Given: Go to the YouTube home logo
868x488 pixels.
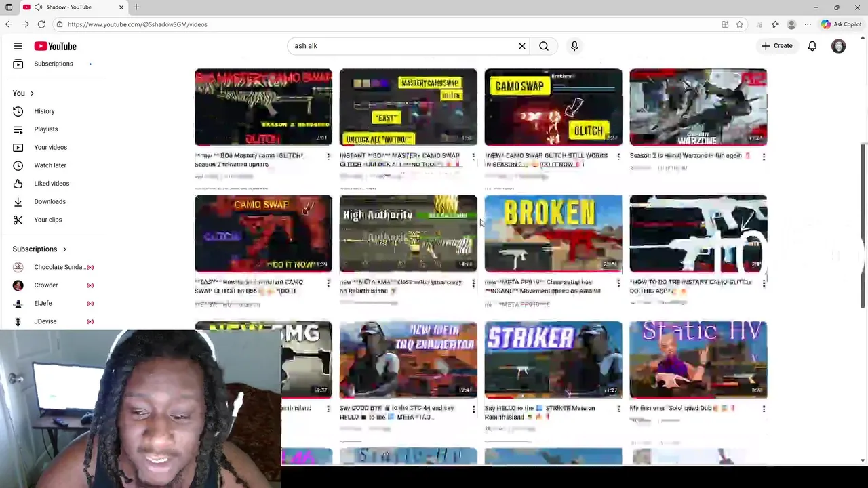Looking at the screenshot, I should pyautogui.click(x=56, y=46).
